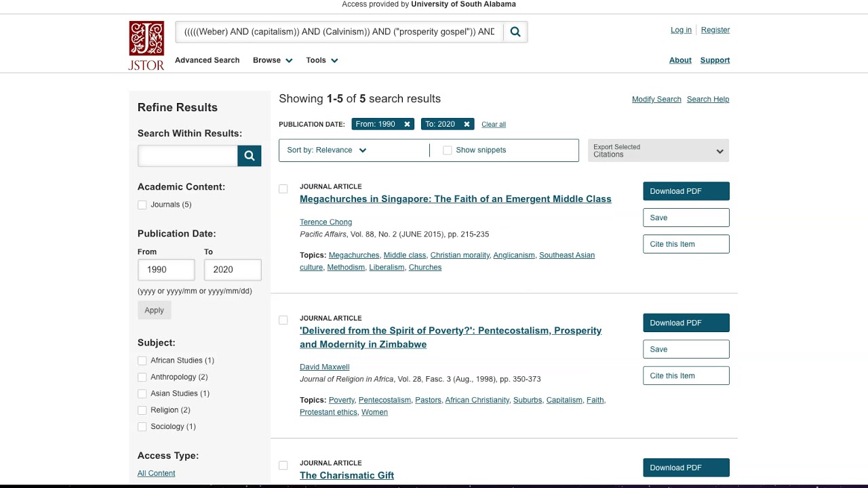Download PDF of The Charismatic Gift
This screenshot has height=488, width=868.
click(x=686, y=468)
